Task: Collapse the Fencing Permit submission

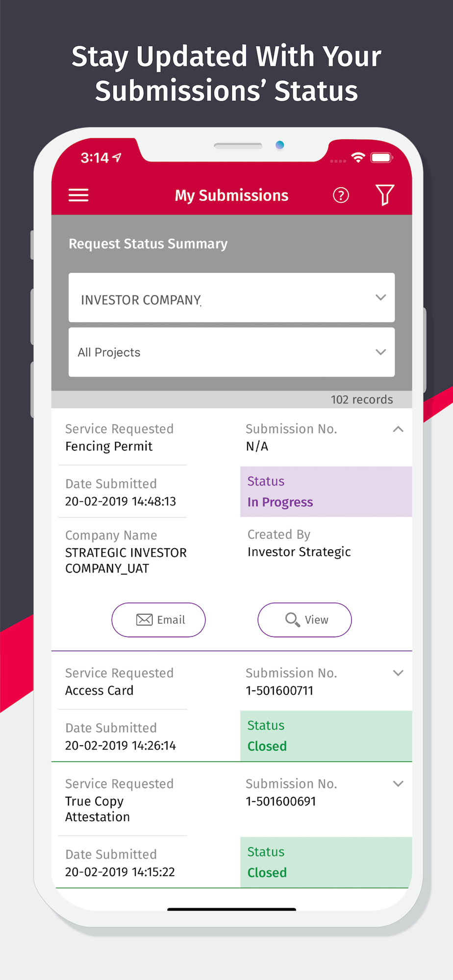Action: click(398, 429)
